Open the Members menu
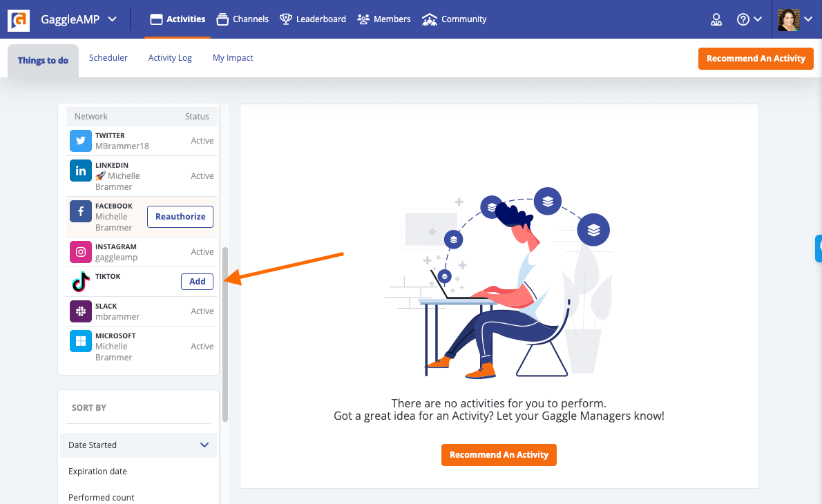The image size is (822, 504). [x=384, y=19]
